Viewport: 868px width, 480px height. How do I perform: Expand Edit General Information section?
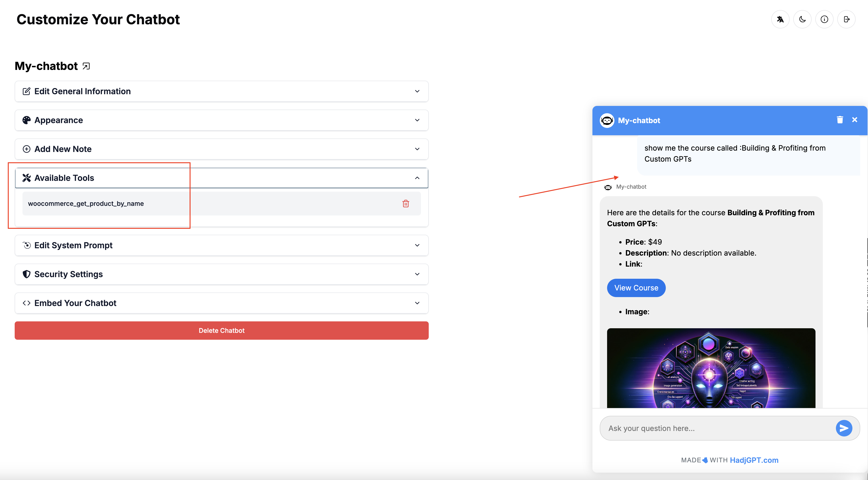click(221, 91)
